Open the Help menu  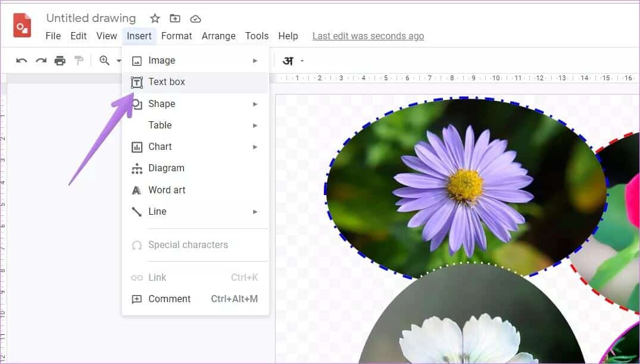coord(288,36)
